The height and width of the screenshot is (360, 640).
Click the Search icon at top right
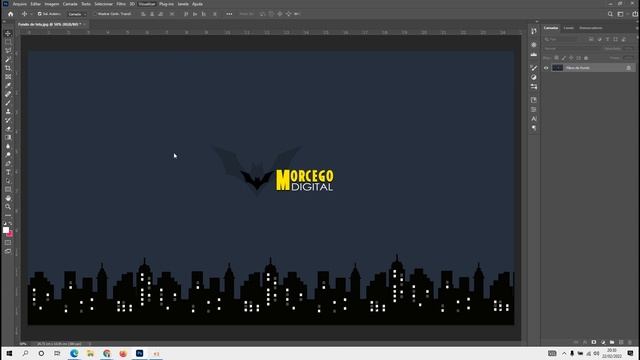coord(610,14)
